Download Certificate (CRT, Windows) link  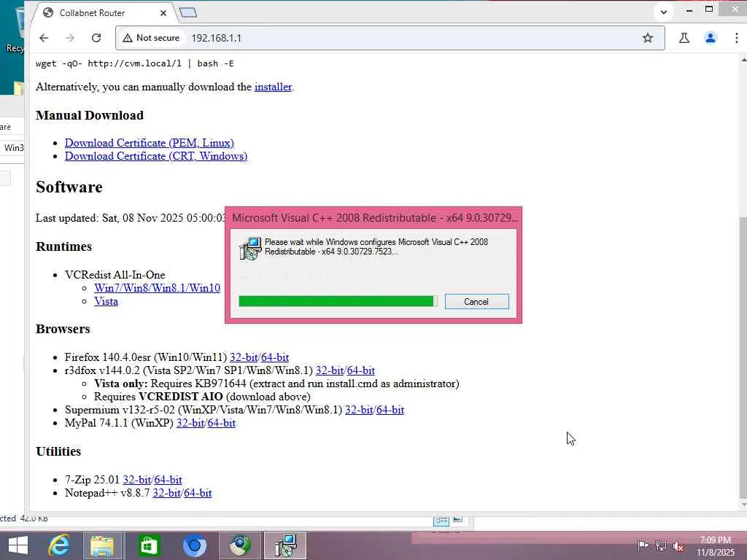tap(156, 156)
